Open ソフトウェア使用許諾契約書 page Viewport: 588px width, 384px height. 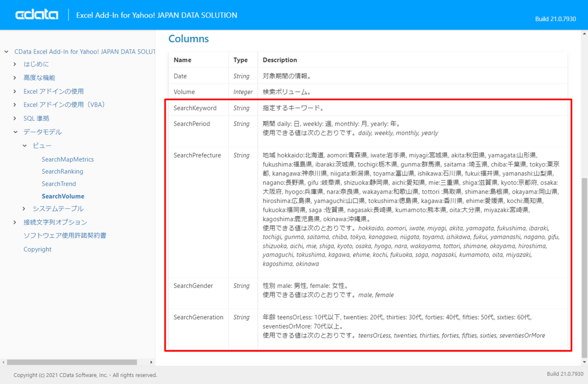65,236
